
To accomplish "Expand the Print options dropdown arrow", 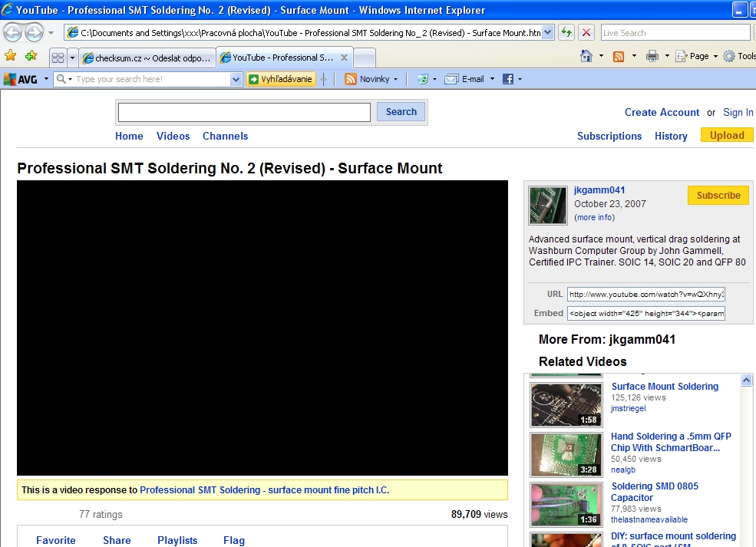I will 667,56.
